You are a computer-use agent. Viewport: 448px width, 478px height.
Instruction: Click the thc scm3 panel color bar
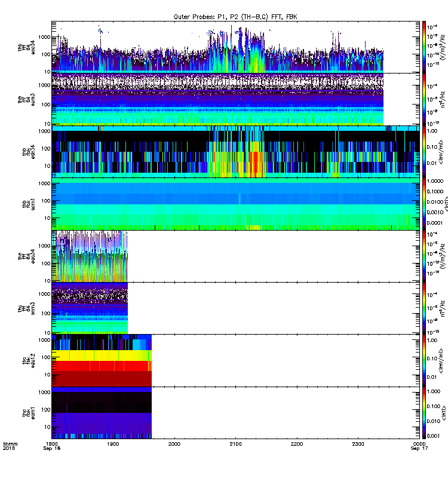point(424,308)
